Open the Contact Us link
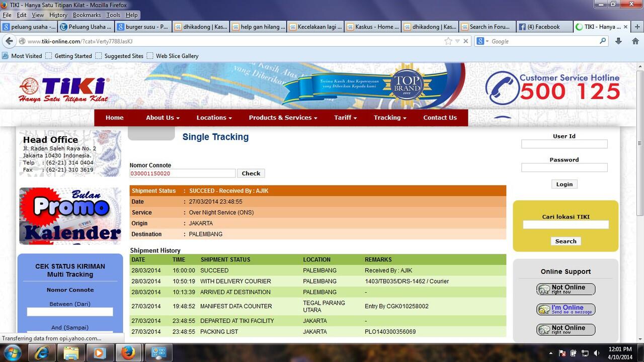 [440, 118]
